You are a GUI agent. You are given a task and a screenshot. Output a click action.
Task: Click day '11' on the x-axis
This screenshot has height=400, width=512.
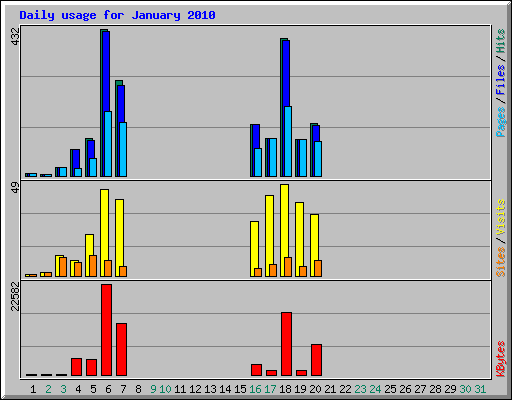tap(180, 389)
